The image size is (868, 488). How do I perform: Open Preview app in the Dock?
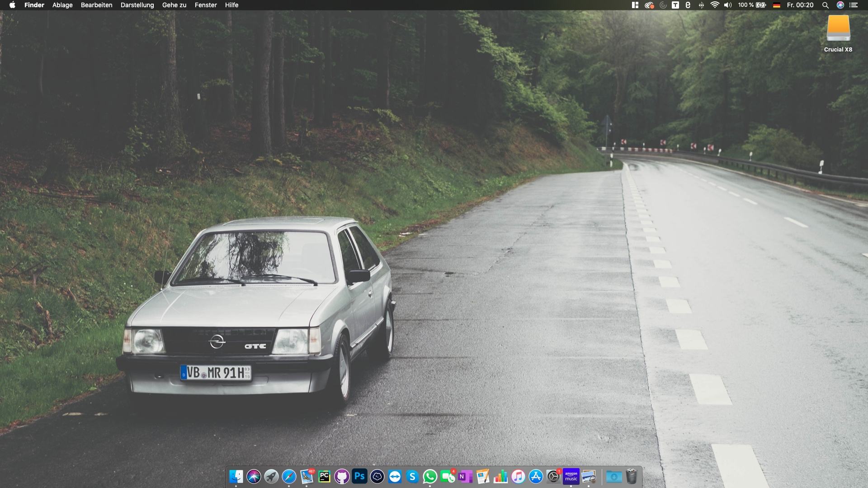click(x=589, y=476)
